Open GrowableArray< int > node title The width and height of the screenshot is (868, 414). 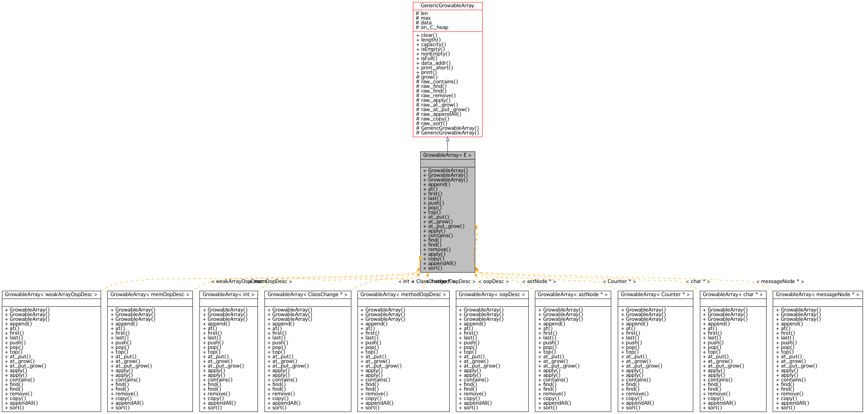228,294
